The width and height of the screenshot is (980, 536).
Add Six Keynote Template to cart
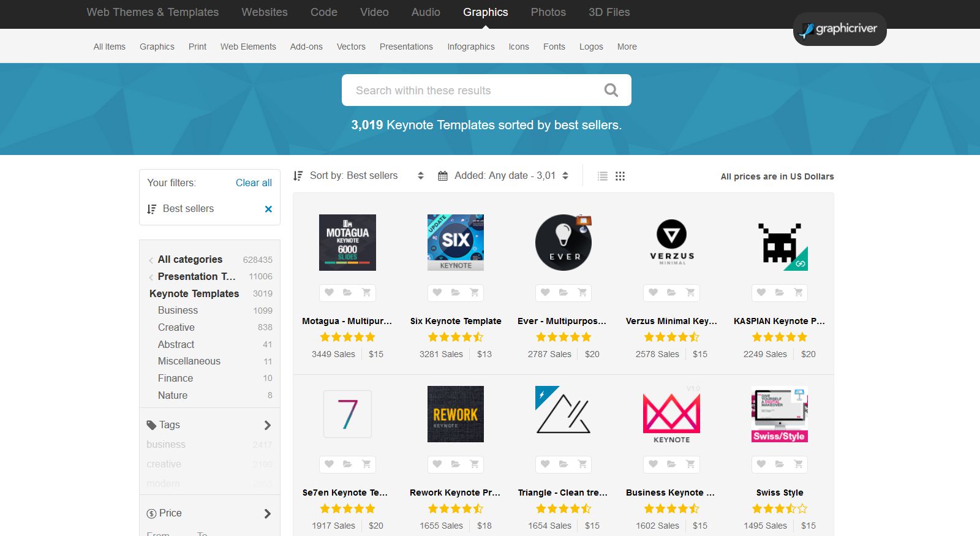(x=474, y=293)
